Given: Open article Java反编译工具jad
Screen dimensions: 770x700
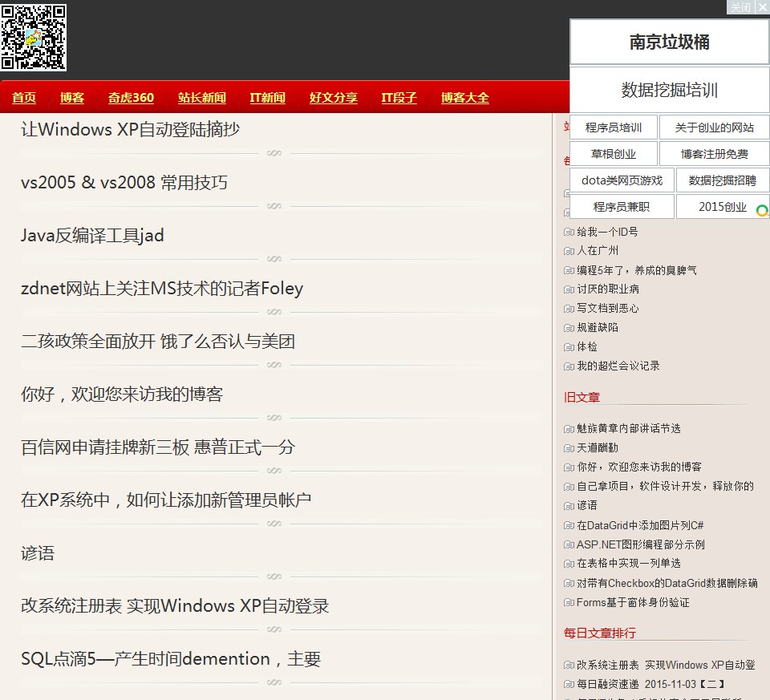Looking at the screenshot, I should coord(92,236).
